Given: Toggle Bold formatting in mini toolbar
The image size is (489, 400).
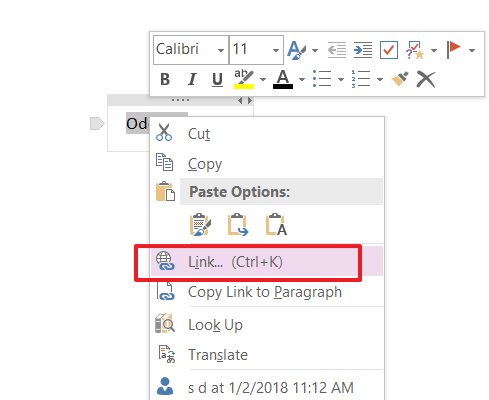Looking at the screenshot, I should 165,79.
